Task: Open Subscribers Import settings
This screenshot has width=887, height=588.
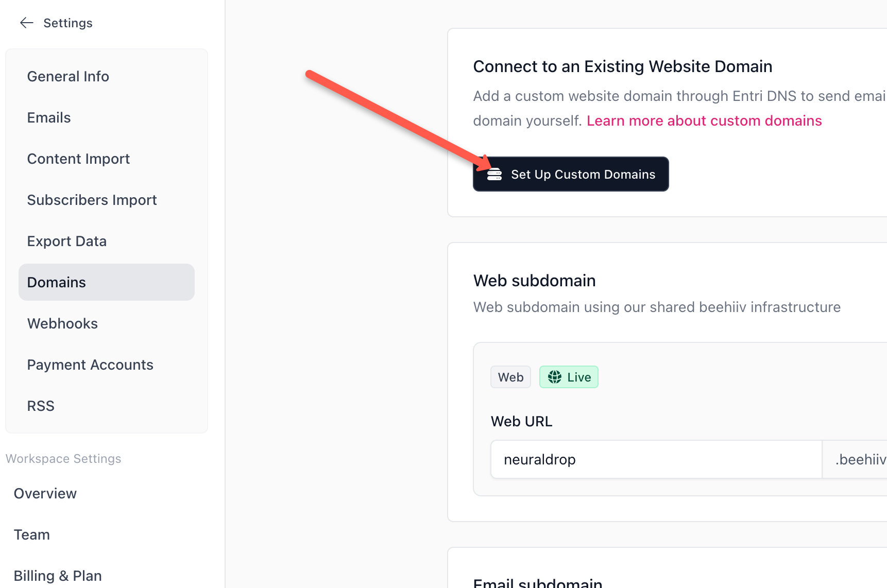Action: tap(92, 199)
